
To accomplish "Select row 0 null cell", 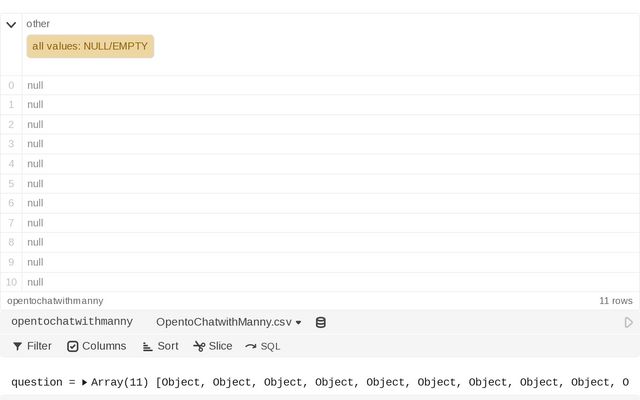I will [35, 85].
